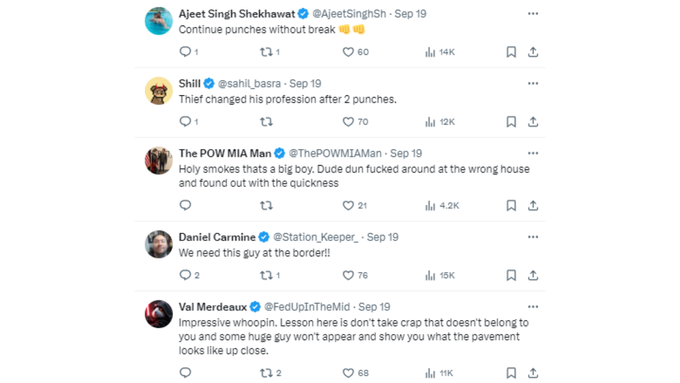Toggle bookmark on The POW MIA Man's tweet
This screenshot has width=680, height=383.
pos(511,205)
